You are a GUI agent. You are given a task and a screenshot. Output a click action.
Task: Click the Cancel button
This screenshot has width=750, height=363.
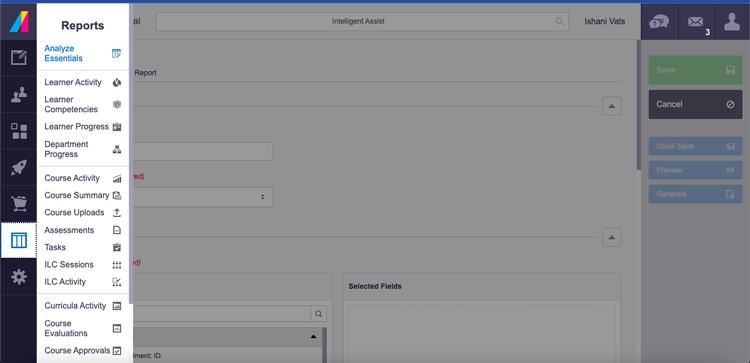coord(695,104)
